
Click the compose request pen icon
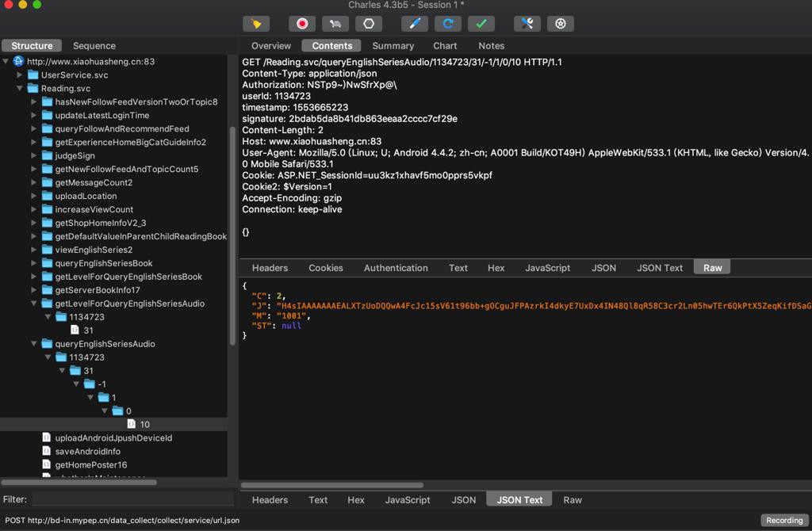click(x=414, y=24)
